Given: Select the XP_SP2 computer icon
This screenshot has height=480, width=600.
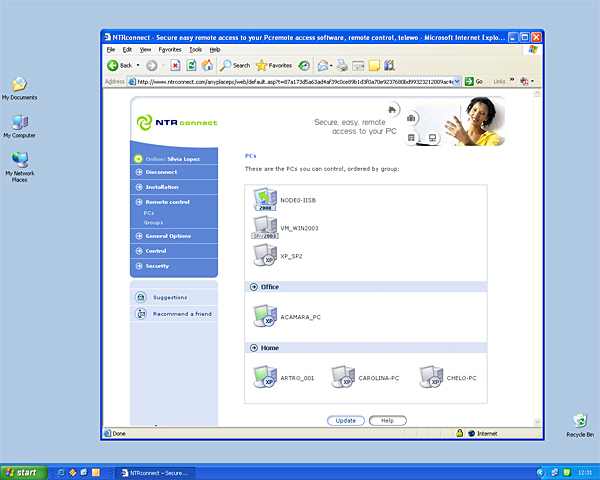Looking at the screenshot, I should pos(265,255).
